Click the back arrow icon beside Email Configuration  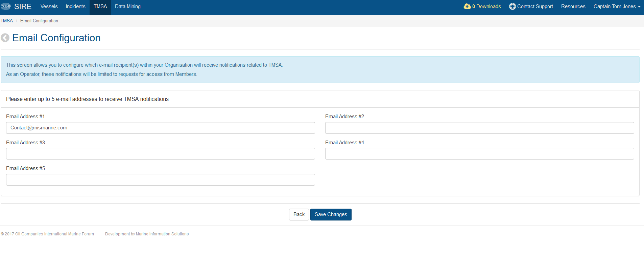[5, 38]
